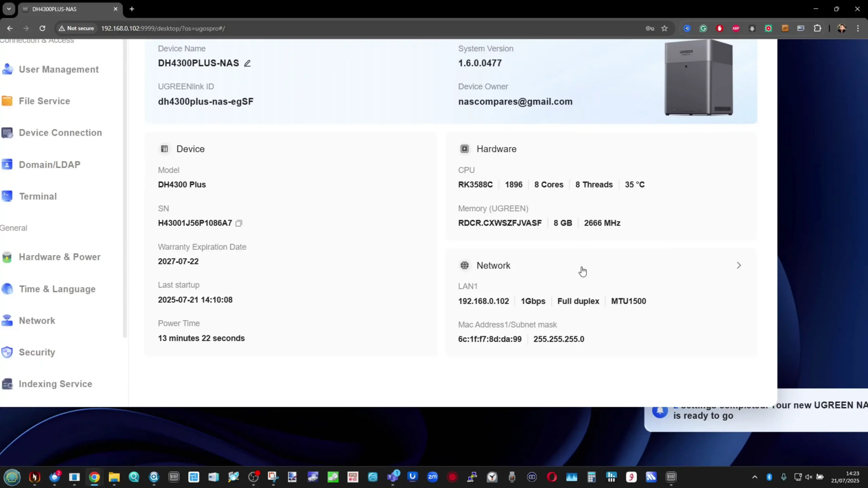Bookmark this page with star icon
The height and width of the screenshot is (488, 868).
[x=664, y=28]
